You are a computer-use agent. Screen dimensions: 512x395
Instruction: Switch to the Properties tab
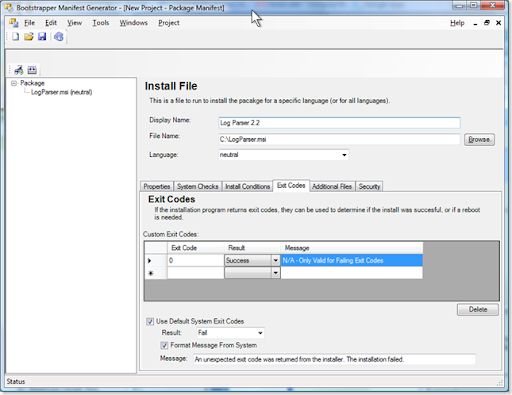pos(157,186)
